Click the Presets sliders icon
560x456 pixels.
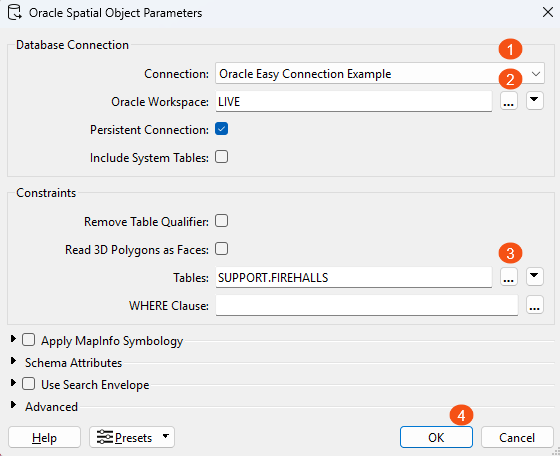coord(105,437)
